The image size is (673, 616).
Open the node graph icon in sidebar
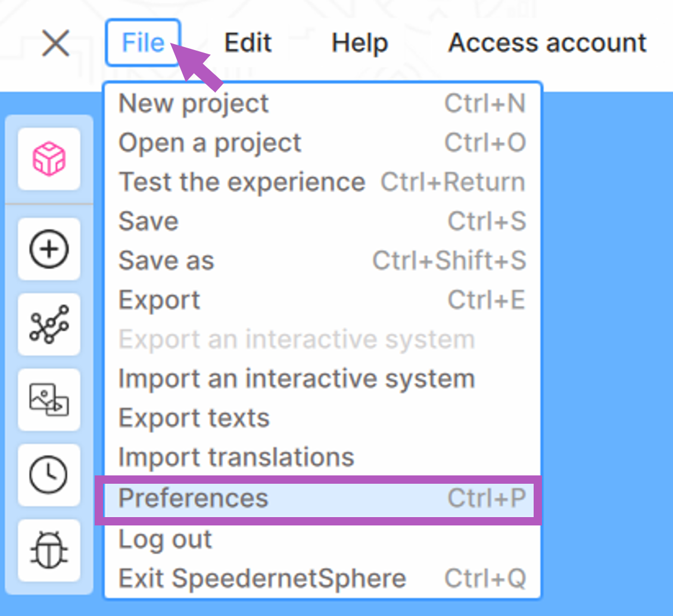[49, 324]
